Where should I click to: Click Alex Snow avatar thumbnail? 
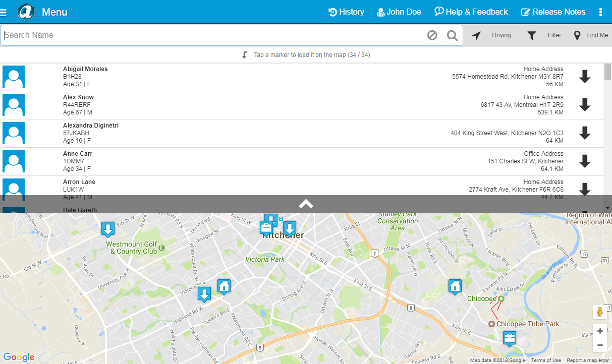[14, 105]
